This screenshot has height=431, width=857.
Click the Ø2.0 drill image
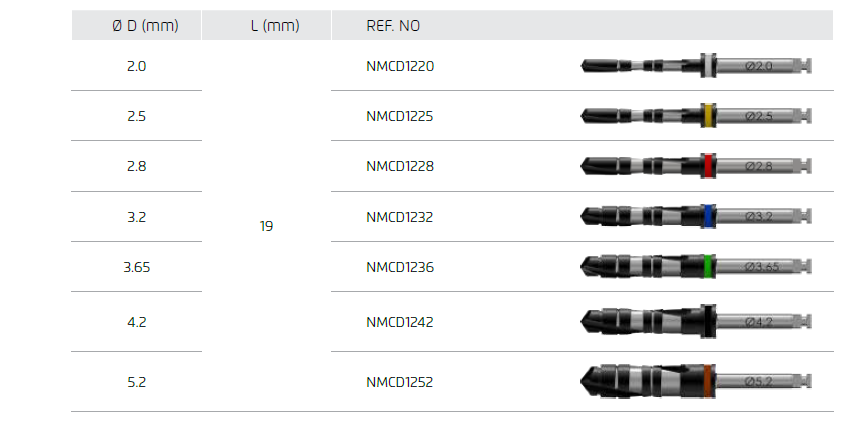697,66
